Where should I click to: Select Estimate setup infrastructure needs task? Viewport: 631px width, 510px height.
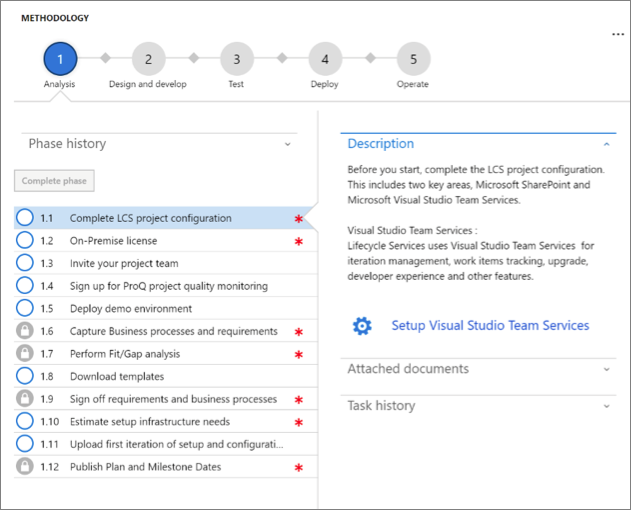pos(150,421)
